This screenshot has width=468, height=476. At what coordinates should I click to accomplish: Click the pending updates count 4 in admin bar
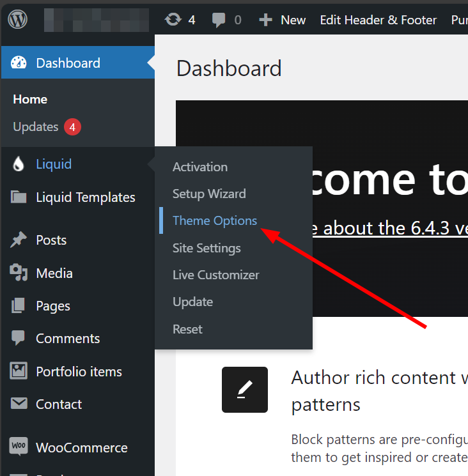191,20
